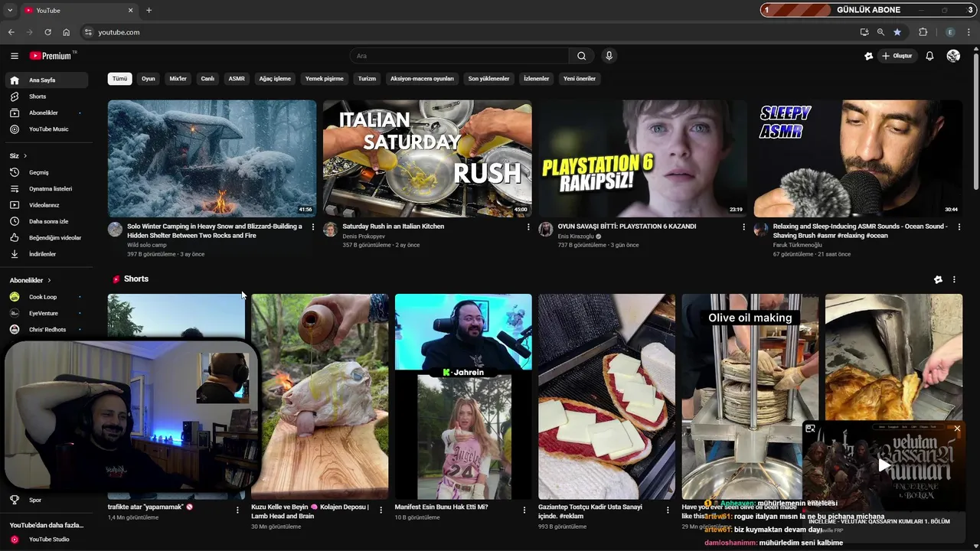Open the Denis Prokopyev channel link

(x=364, y=236)
